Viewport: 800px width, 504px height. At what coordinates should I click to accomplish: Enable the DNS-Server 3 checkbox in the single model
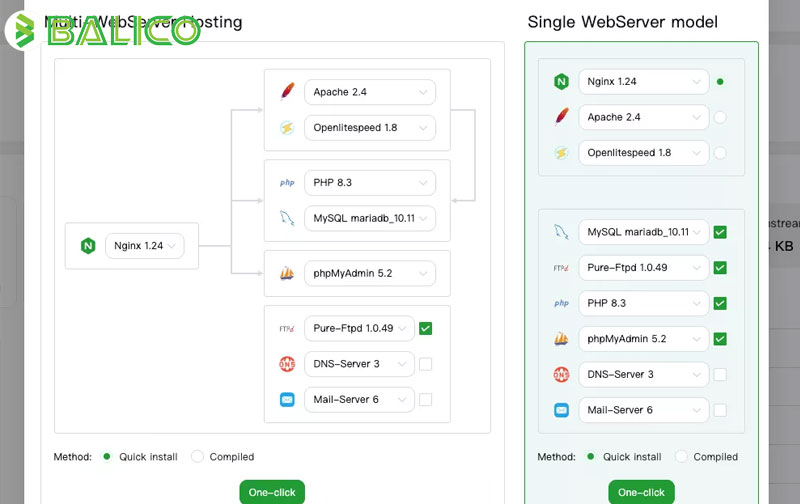point(720,374)
